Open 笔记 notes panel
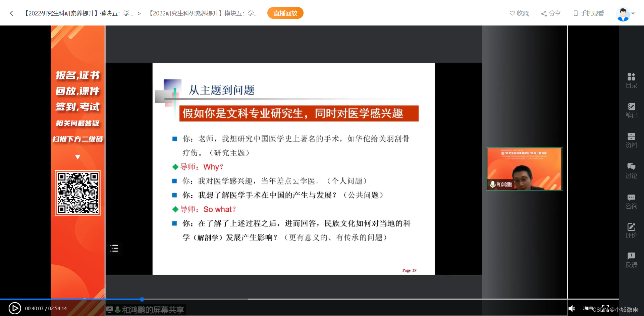 [631, 110]
